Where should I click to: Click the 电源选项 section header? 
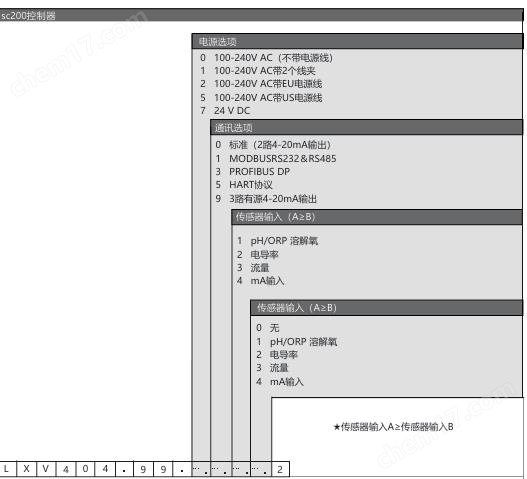pyautogui.click(x=357, y=41)
